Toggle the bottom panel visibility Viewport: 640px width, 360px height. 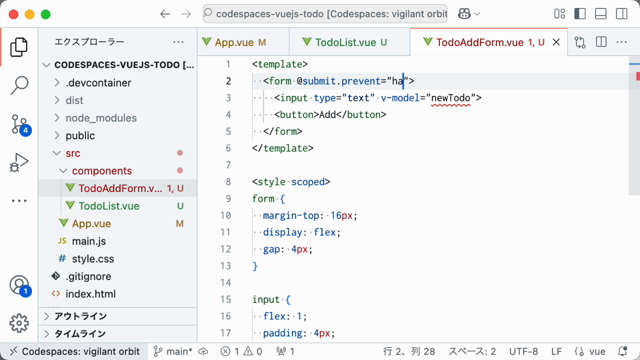(x=601, y=14)
